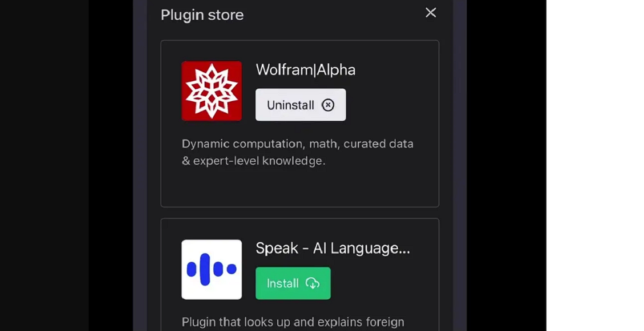The image size is (644, 331).
Task: Click the Speak plugin description text
Action: tap(293, 322)
